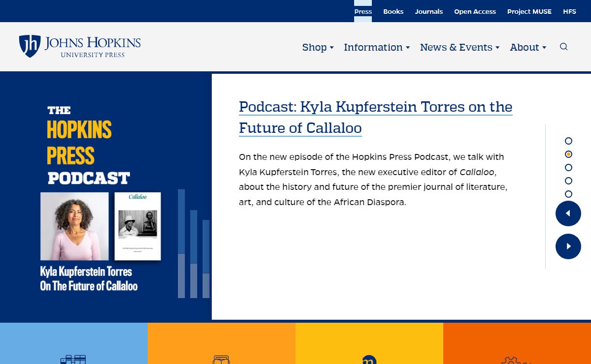591x364 pixels.
Task: Open the Journals top navigation link
Action: 429,11
